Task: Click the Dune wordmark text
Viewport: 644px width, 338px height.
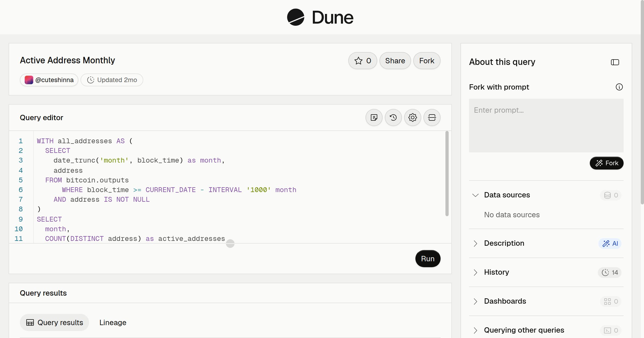Action: tap(332, 17)
